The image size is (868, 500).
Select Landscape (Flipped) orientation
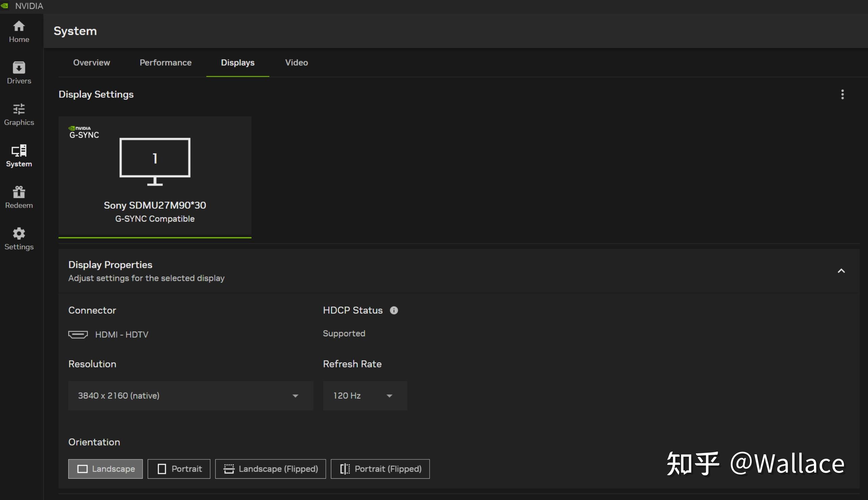point(270,469)
